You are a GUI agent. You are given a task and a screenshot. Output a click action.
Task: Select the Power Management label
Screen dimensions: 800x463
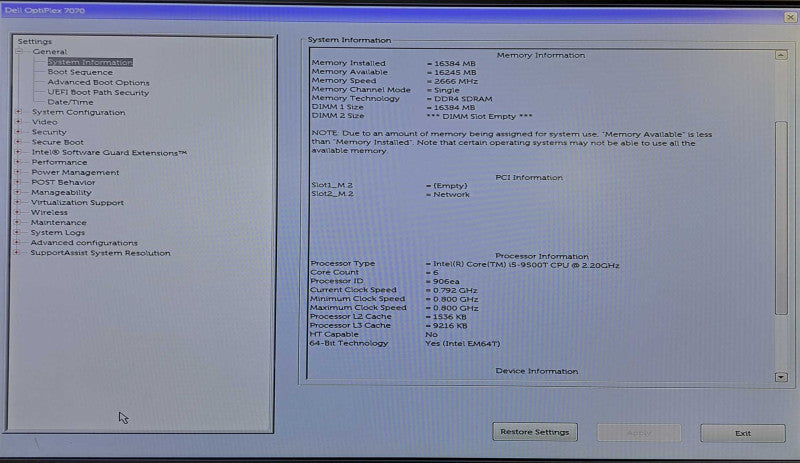(x=75, y=172)
